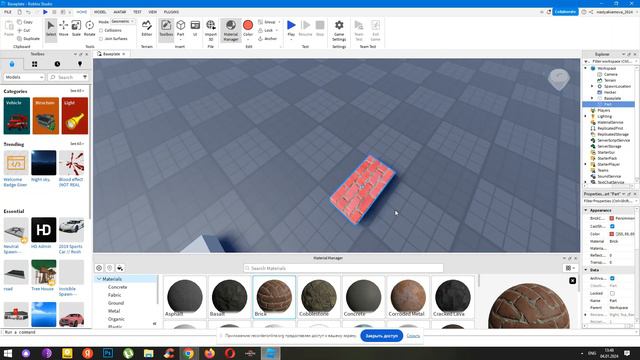The height and width of the screenshot is (360, 640).
Task: Click Color property swatch in Properties
Action: [612, 234]
